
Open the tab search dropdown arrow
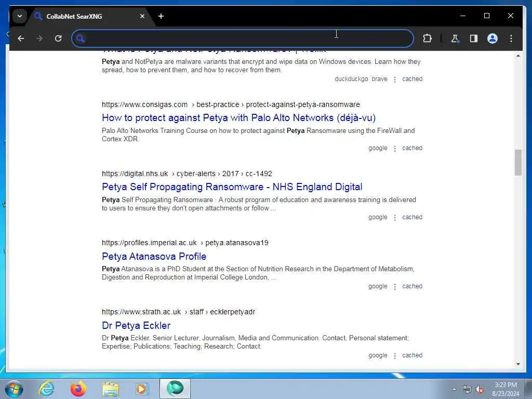click(x=20, y=16)
